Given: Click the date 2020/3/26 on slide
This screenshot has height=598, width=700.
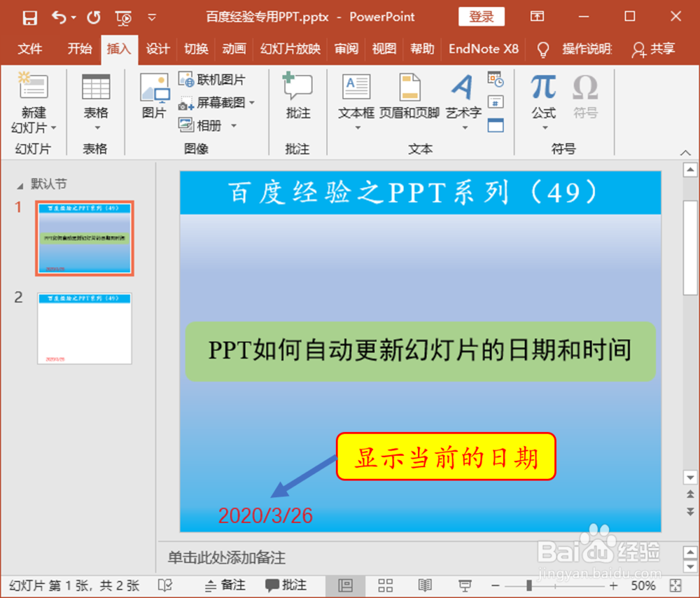Looking at the screenshot, I should pos(265,516).
